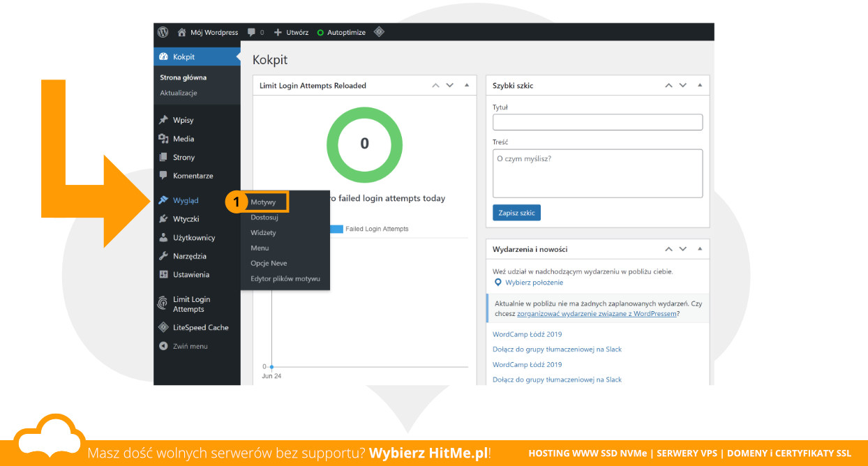Screen dimensions: 868x466
Task: Open Motywy in the Wygląd submenu
Action: coord(264,202)
